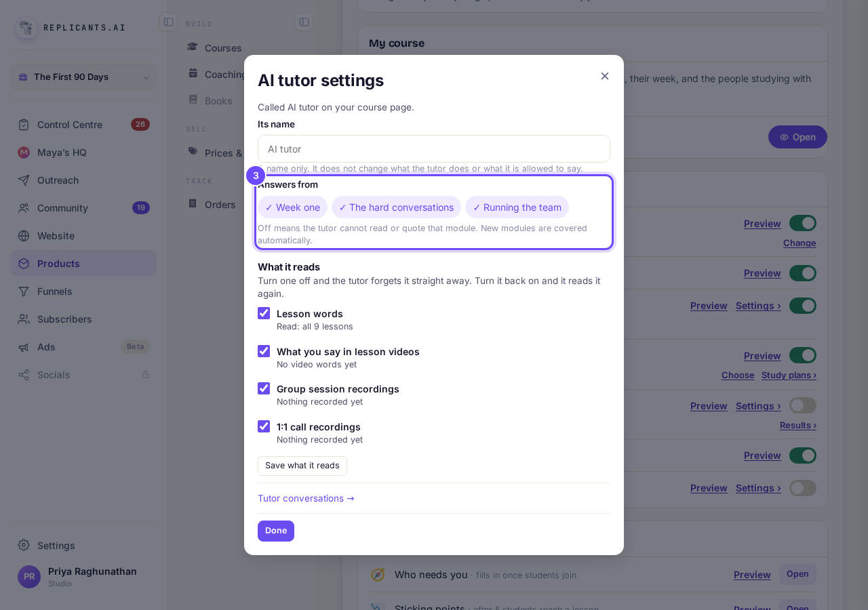Screen dimensions: 868x610
Task: Toggle the Week one module chip
Action: coord(292,207)
